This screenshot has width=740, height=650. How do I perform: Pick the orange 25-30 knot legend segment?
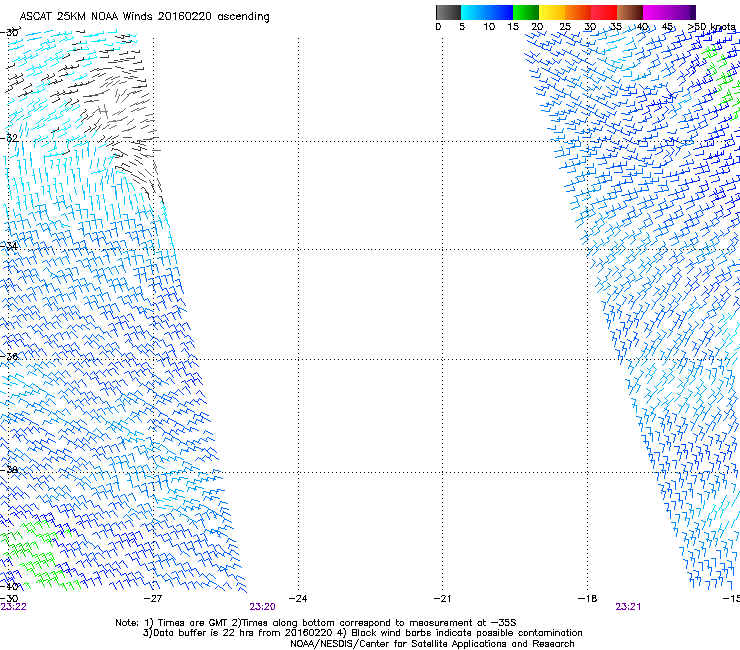578,12
